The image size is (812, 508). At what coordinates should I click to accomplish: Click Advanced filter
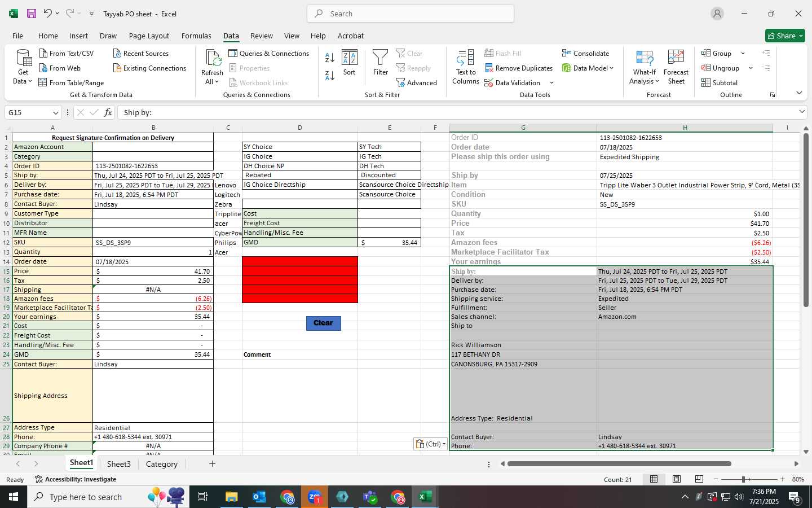coord(417,82)
